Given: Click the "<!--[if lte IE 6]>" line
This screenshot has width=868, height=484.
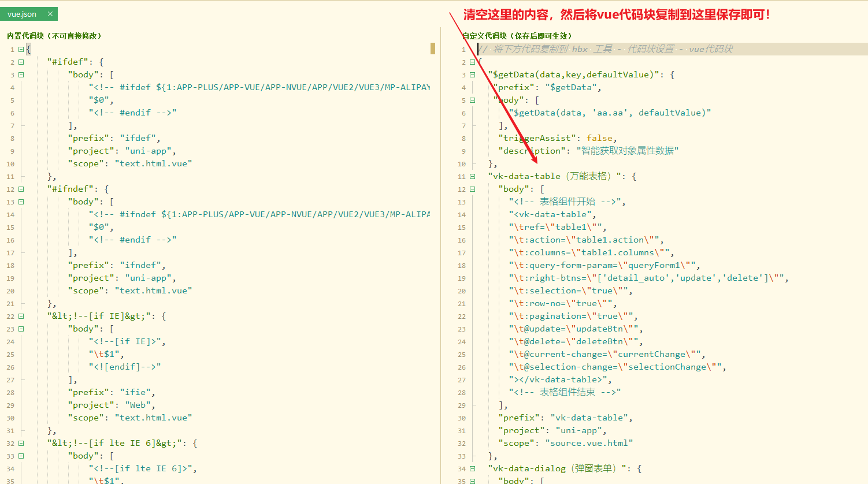Looking at the screenshot, I should pos(143,468).
